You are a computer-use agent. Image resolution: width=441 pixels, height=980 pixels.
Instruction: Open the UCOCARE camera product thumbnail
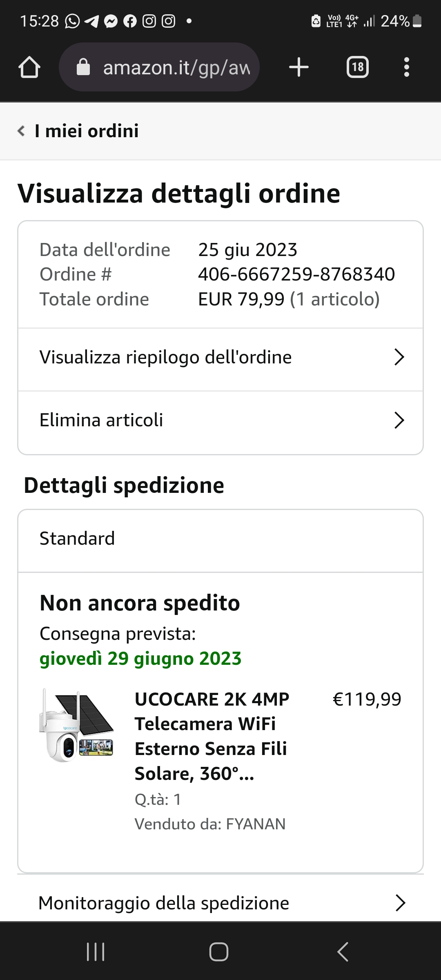pyautogui.click(x=76, y=726)
